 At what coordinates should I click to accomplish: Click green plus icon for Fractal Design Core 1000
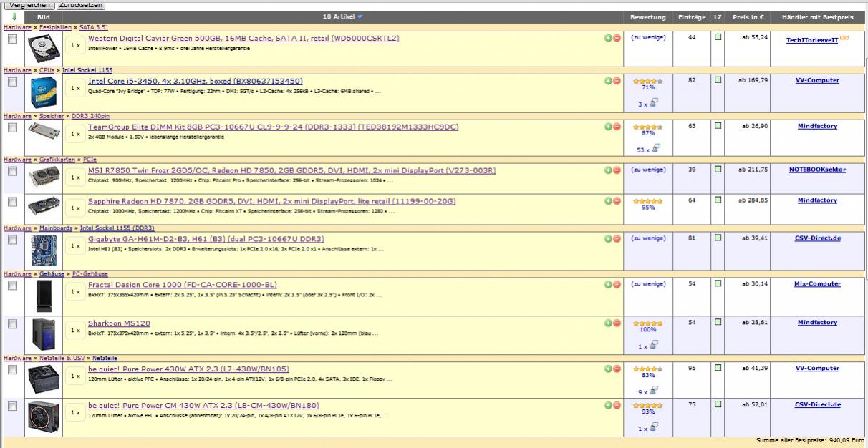608,284
